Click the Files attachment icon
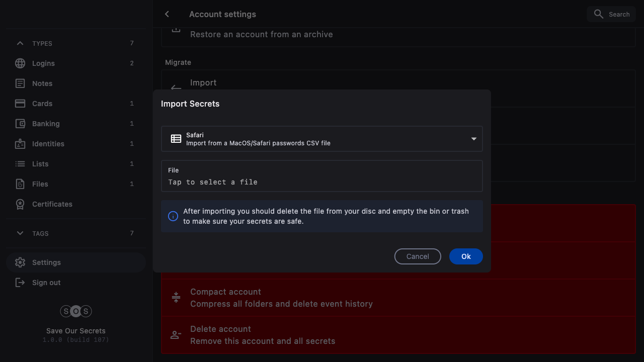The width and height of the screenshot is (644, 362). [20, 184]
